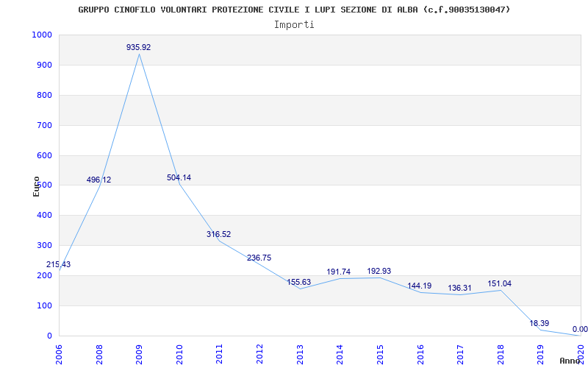
Task: Click the 2019 x-axis year label
Action: tap(540, 354)
